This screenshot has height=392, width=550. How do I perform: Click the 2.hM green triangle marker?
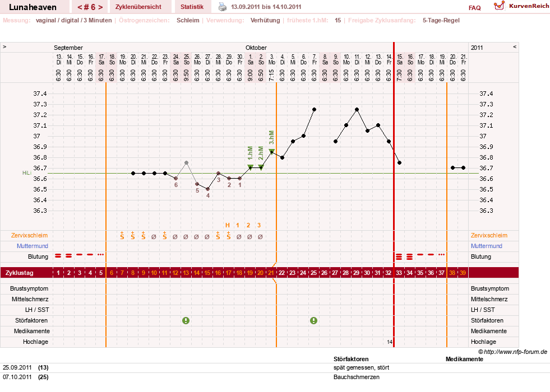(261, 167)
